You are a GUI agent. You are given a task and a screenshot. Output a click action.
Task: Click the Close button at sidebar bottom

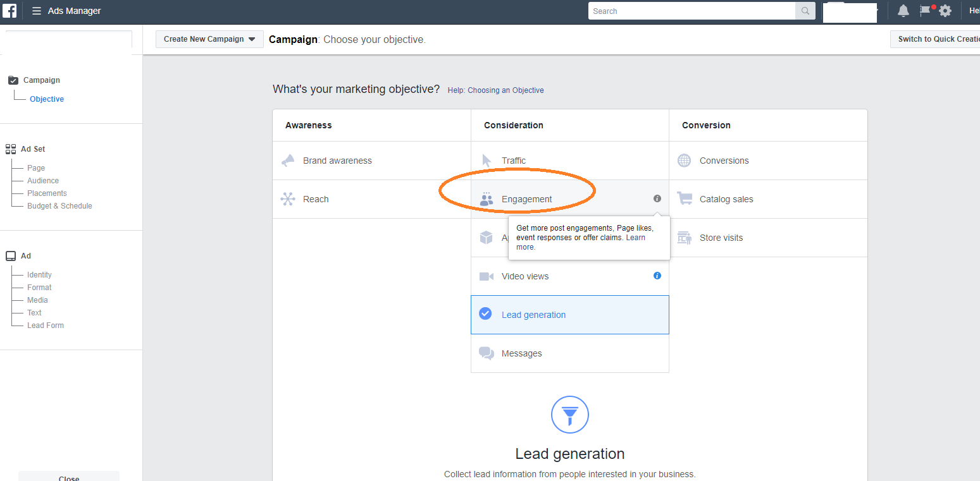69,477
